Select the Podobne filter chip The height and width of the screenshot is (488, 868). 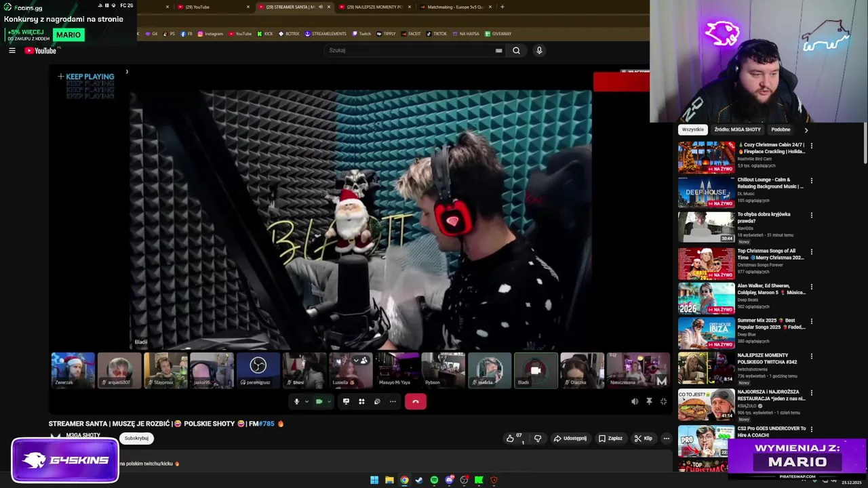point(781,129)
